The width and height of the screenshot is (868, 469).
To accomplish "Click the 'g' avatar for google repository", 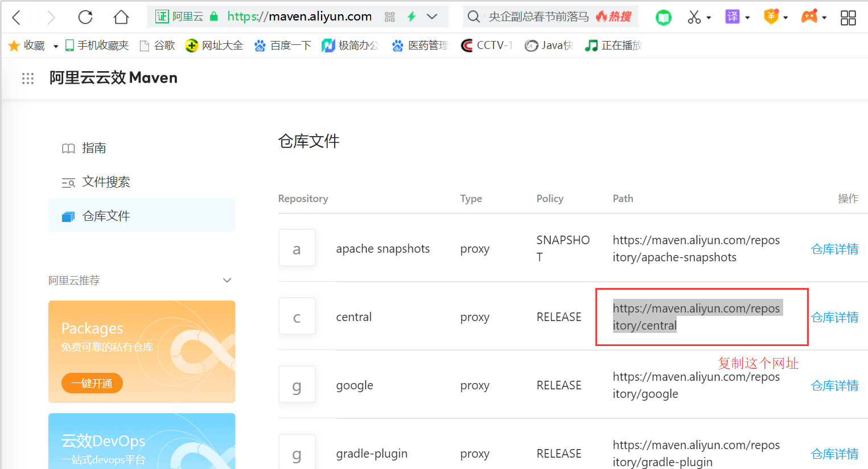I will [297, 385].
